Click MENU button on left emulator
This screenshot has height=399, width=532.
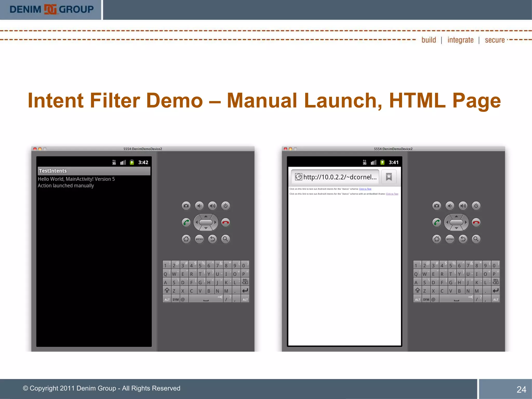(x=199, y=239)
